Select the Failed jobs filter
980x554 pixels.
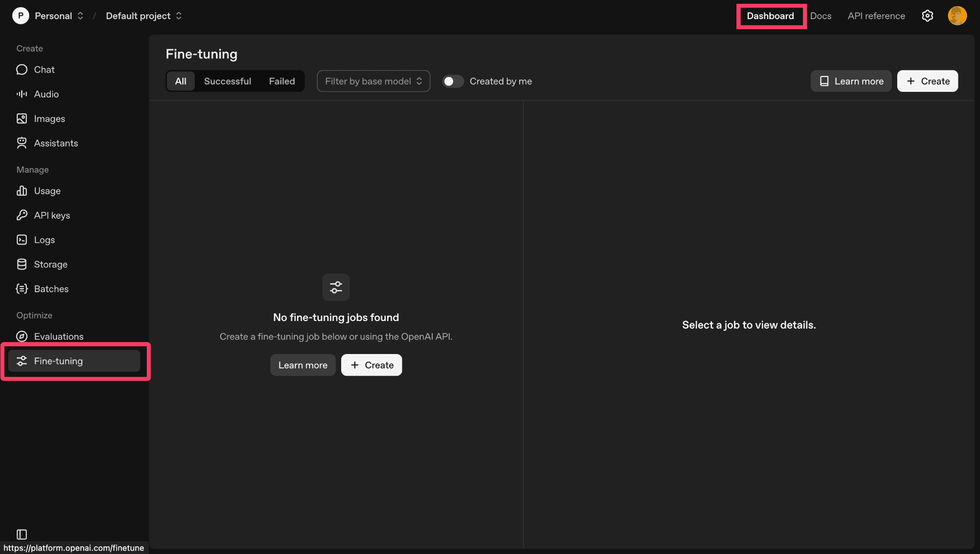tap(282, 81)
